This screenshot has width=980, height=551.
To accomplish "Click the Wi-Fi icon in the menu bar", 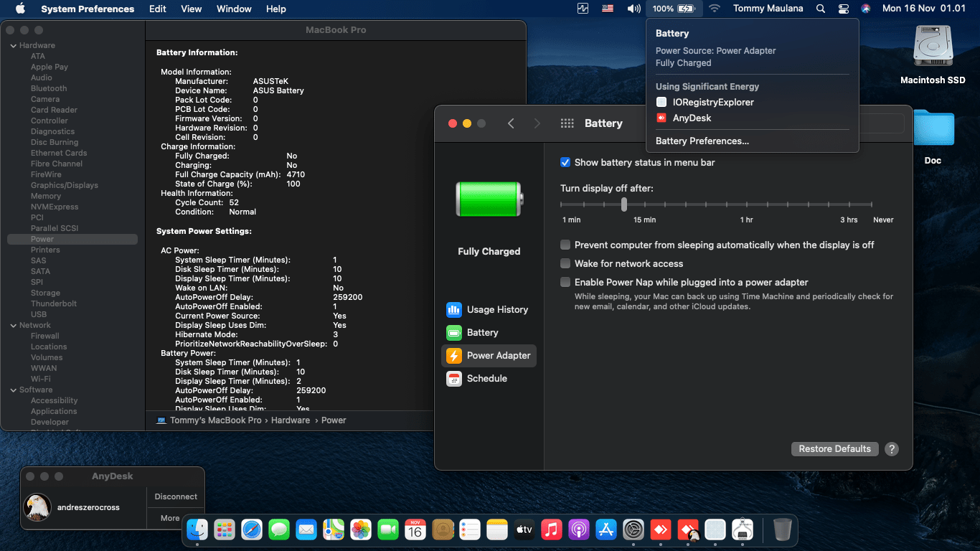I will 714,9.
